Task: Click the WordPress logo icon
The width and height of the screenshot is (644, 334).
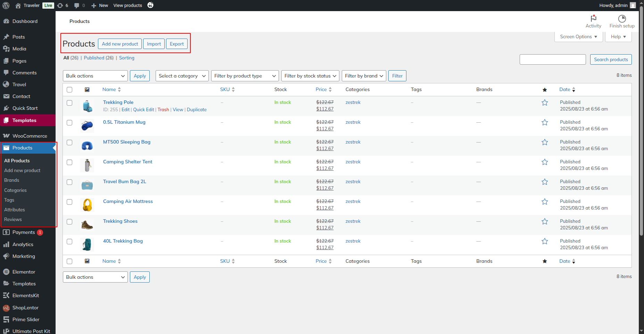Action: (6, 5)
